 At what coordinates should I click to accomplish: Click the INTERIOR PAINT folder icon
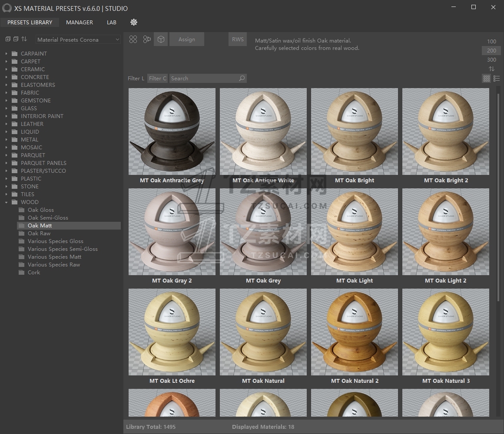click(14, 116)
